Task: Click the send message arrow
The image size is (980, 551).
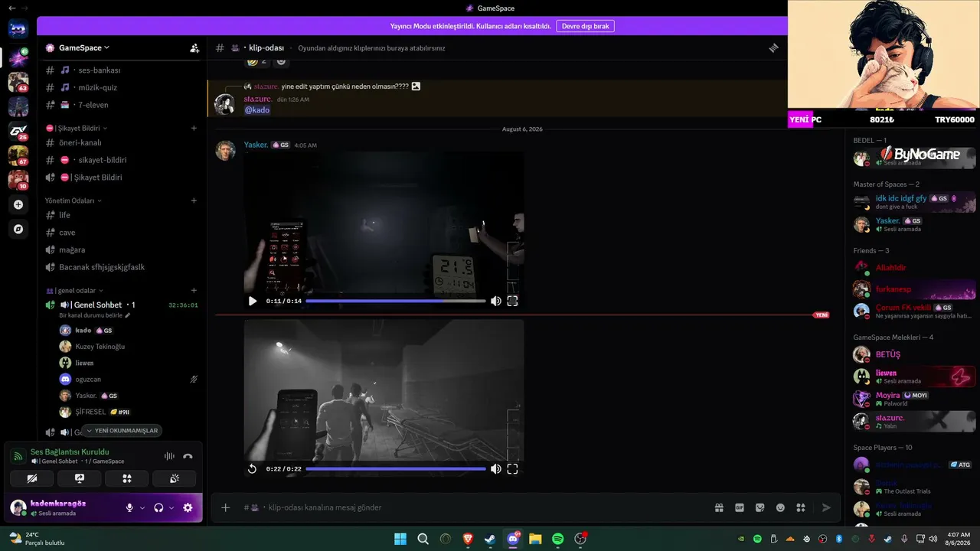Action: [826, 507]
